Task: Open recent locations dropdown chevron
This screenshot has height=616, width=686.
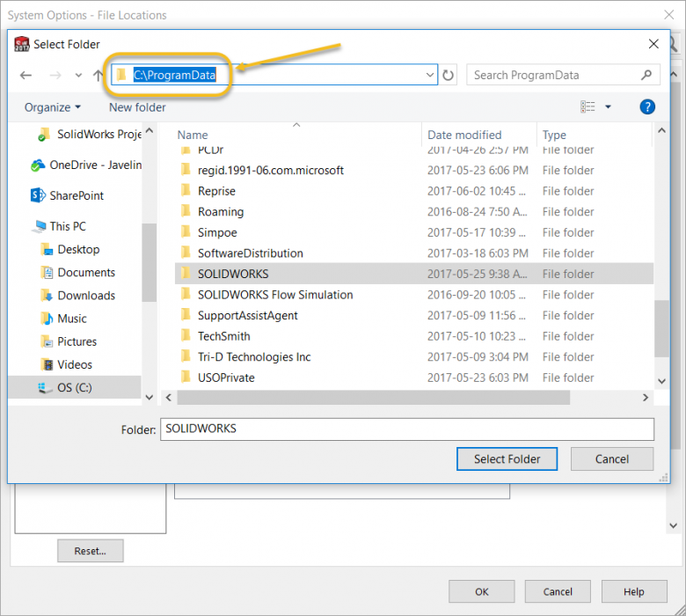Action: pos(78,76)
